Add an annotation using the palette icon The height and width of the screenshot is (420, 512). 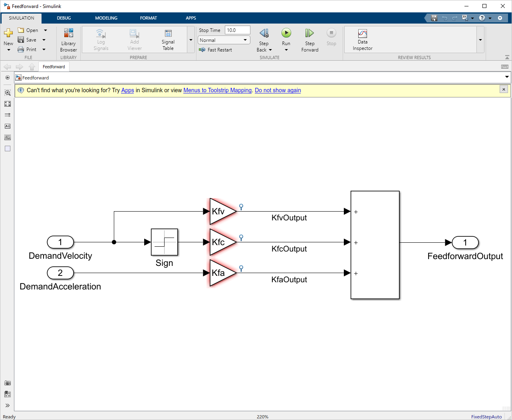coord(8,126)
